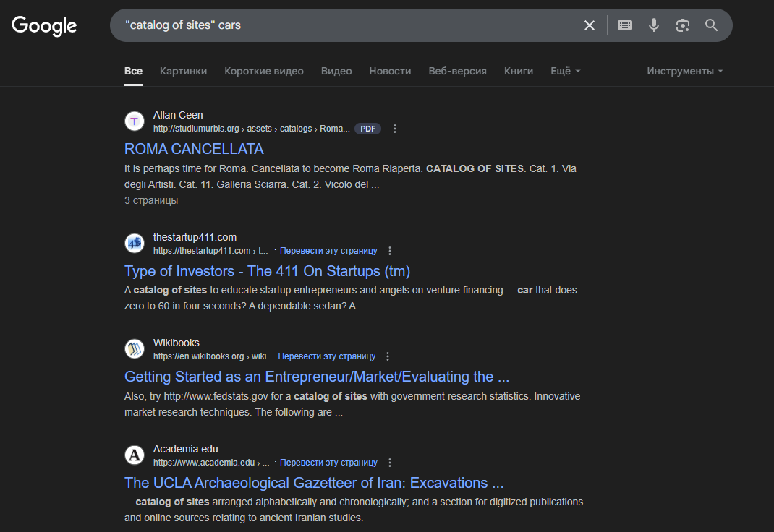774x532 pixels.
Task: Click the PDF badge on first result
Action: [367, 129]
